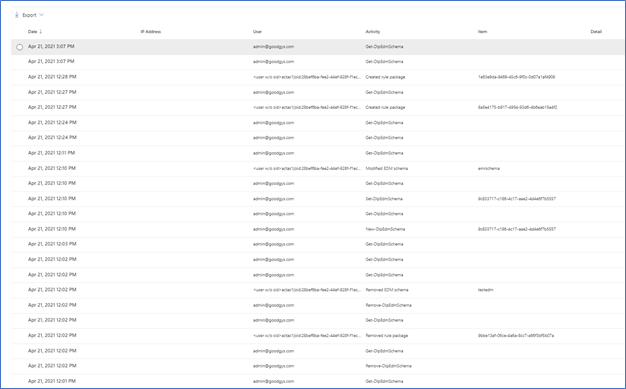
Task: Select the Removed rule package activity
Action: click(386, 335)
